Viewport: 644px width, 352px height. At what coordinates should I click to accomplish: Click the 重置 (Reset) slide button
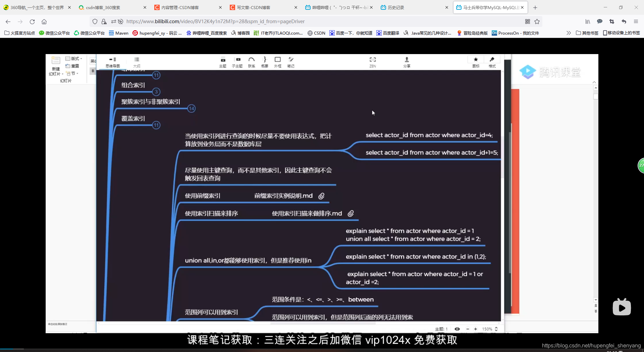click(72, 66)
